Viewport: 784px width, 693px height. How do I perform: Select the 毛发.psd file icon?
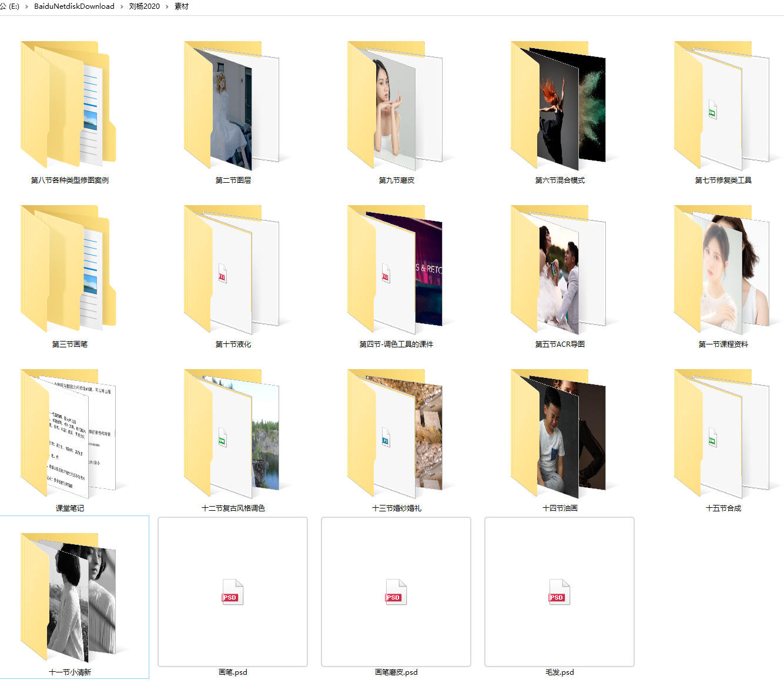click(559, 592)
